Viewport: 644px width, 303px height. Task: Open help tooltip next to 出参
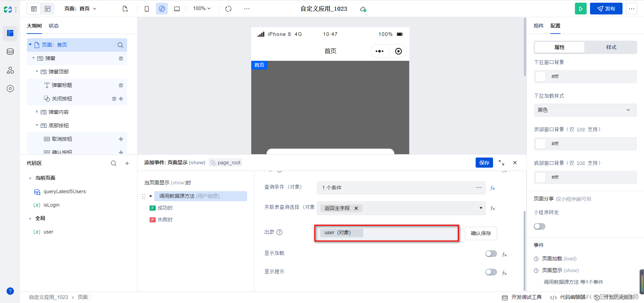point(279,232)
